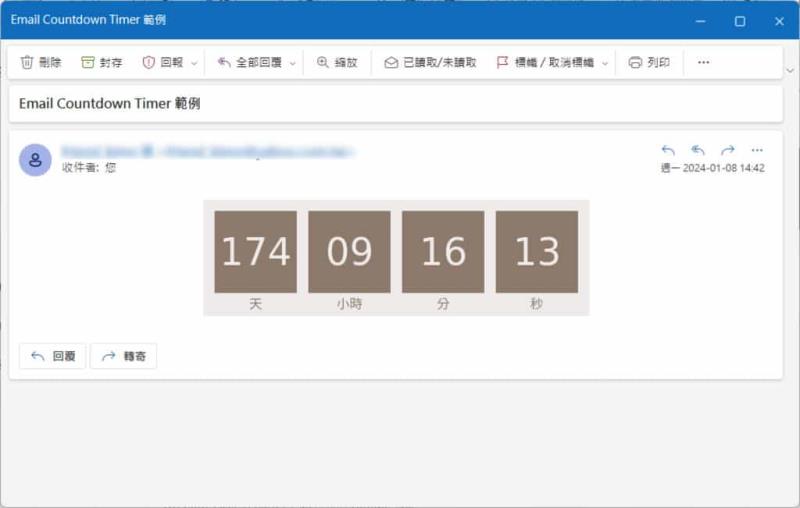Click the 轉寄 forward button below message
The height and width of the screenshot is (508, 800).
[123, 356]
